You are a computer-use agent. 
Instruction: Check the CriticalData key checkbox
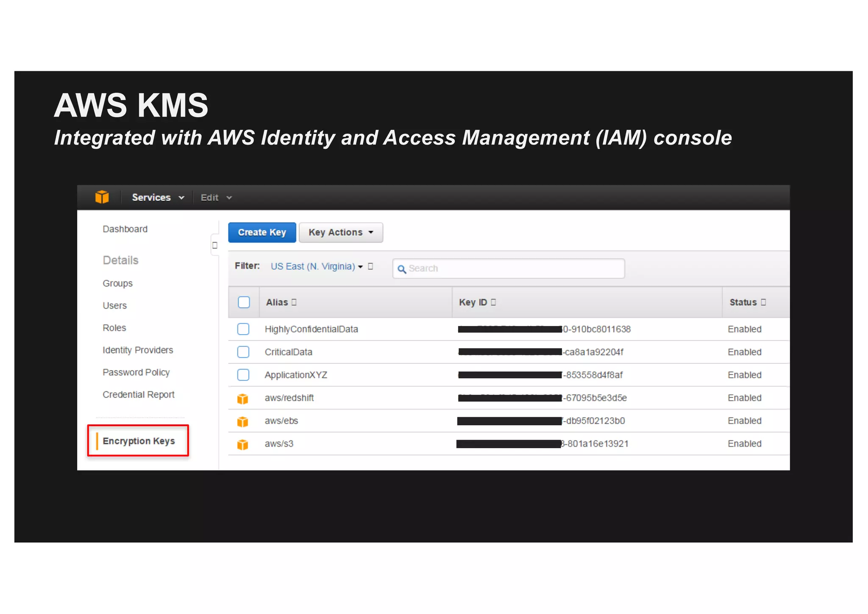[x=243, y=352]
